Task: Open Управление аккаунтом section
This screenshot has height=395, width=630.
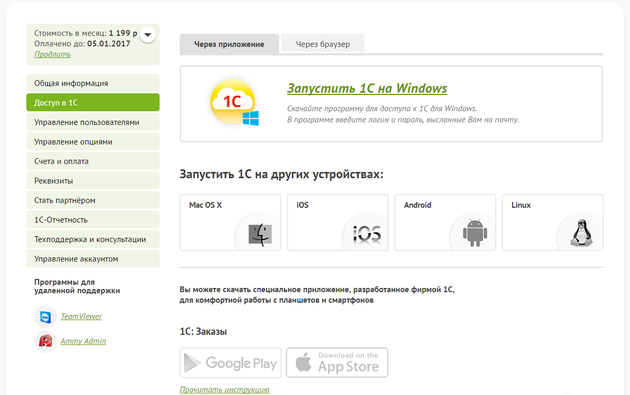Action: pos(93,259)
